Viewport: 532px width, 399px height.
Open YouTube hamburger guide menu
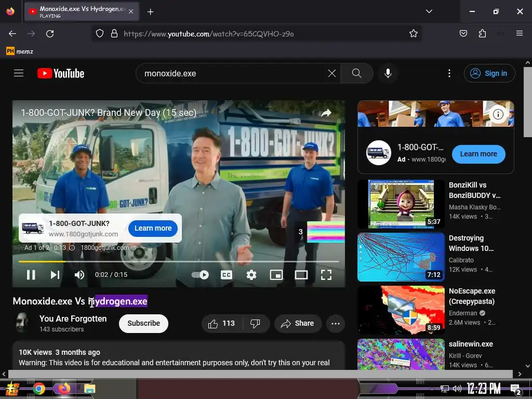point(19,73)
